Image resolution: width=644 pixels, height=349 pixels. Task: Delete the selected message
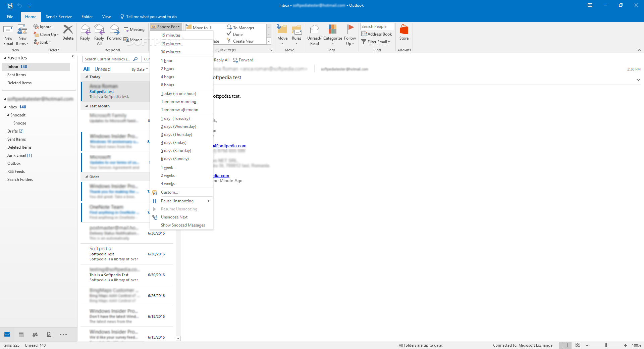(x=68, y=33)
